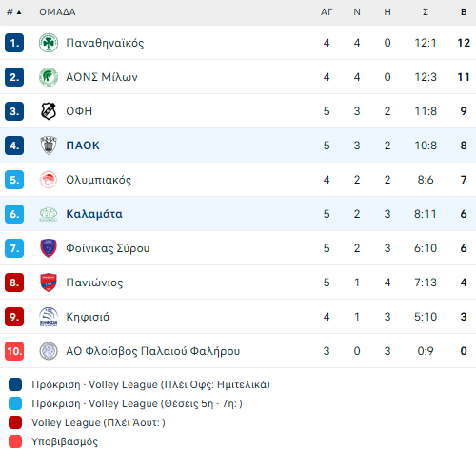Select the ΠΑΟΚ eagle crest icon
476x449 pixels.
pyautogui.click(x=49, y=146)
